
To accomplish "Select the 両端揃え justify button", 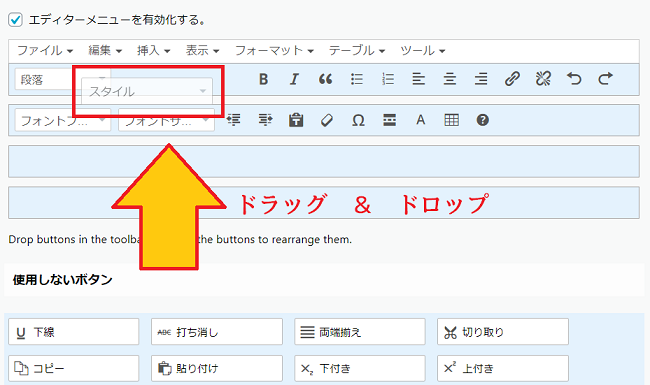I will click(x=360, y=332).
